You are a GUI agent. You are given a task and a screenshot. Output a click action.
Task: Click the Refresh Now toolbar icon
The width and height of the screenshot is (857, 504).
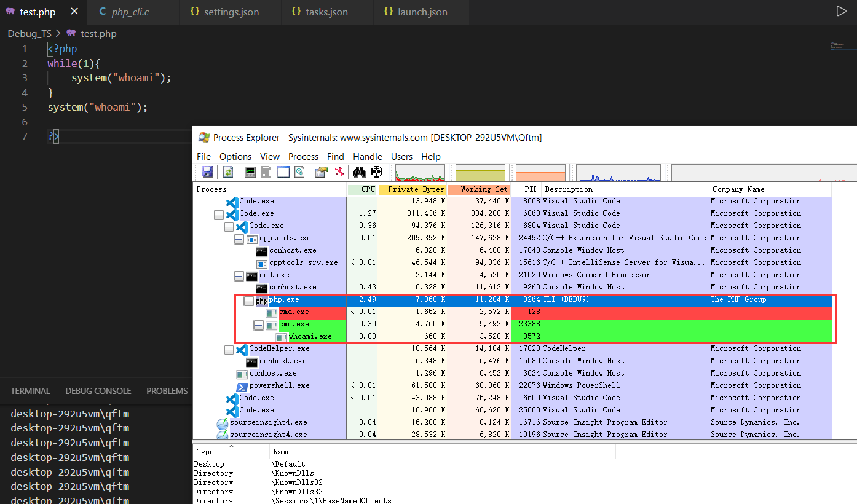click(x=228, y=172)
